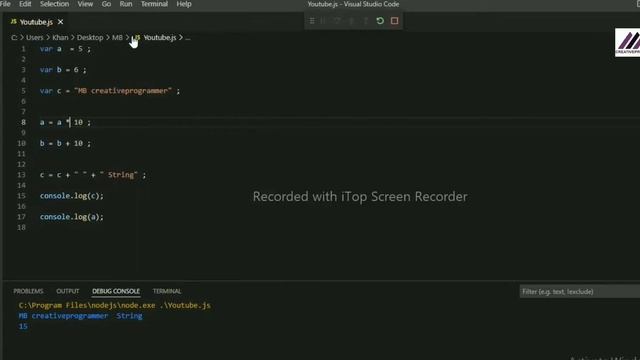
Task: Click the " String" literal on line 13
Action: pos(119,175)
